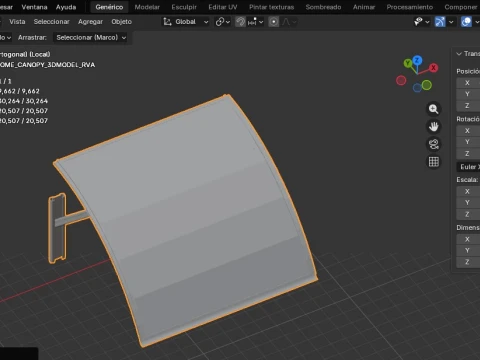Click the Escala Z field
The image size is (480, 360).
pos(468,214)
